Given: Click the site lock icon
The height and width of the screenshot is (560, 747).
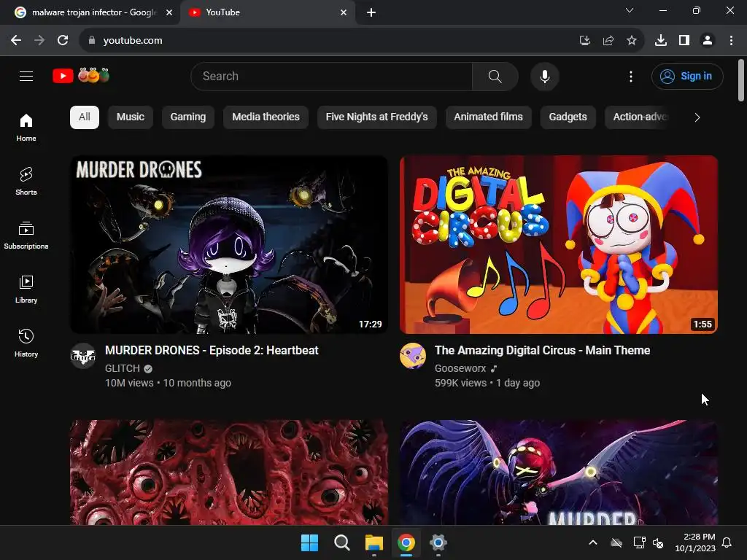Looking at the screenshot, I should click(x=92, y=41).
